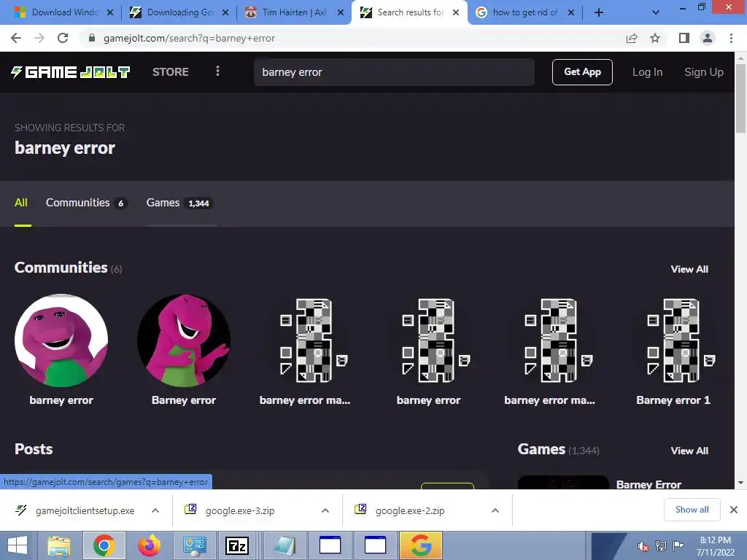Open the google.exe-3.zip download

click(x=230, y=510)
